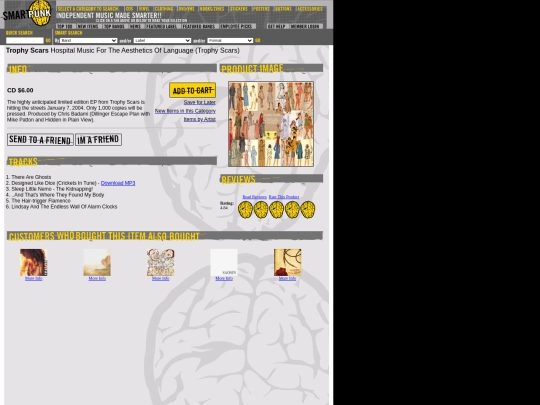Expand the Label dropdown in Smart Search
This screenshot has height=405, width=540.
point(162,40)
